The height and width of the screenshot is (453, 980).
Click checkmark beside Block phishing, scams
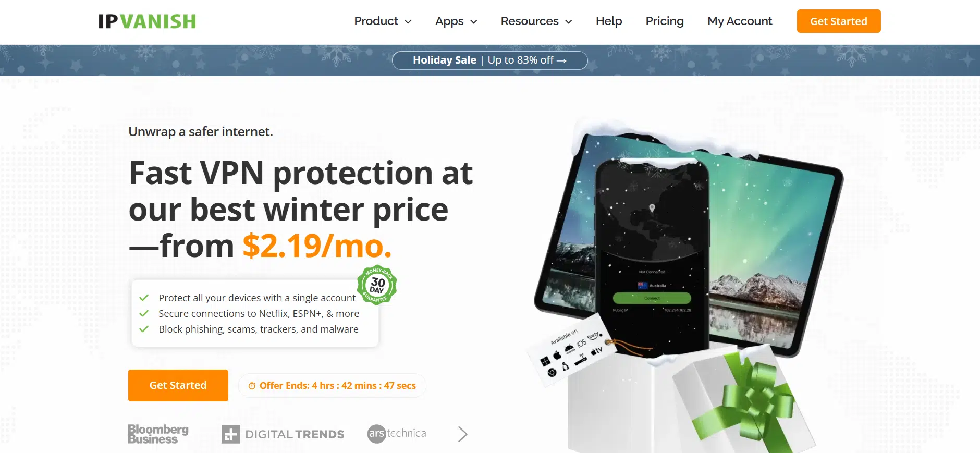click(144, 329)
